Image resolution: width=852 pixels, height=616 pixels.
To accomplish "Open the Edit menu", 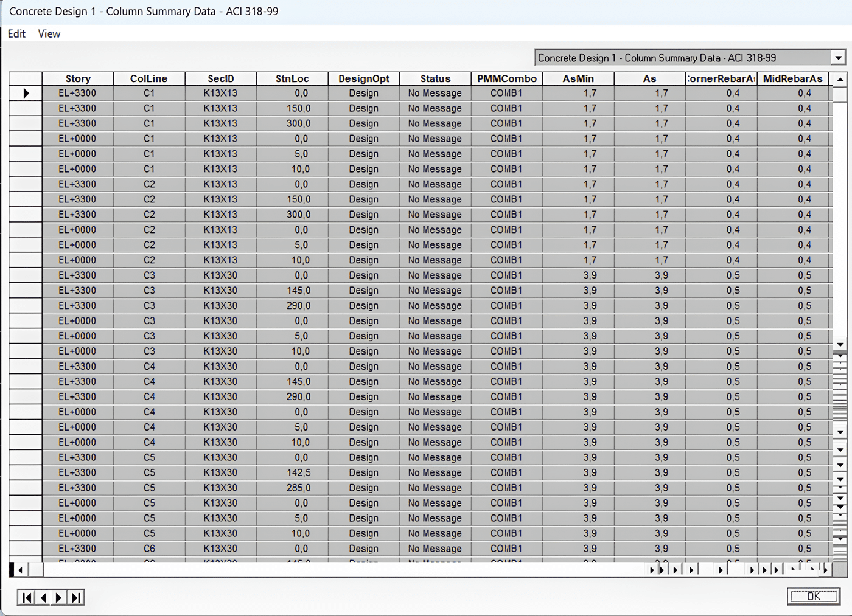I will [16, 34].
